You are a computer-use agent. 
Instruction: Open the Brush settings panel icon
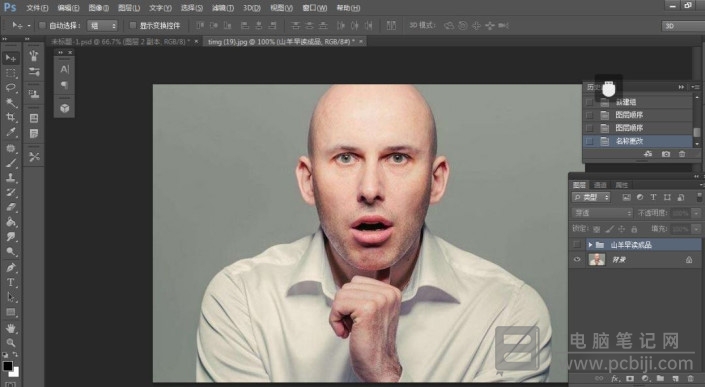coord(34,71)
